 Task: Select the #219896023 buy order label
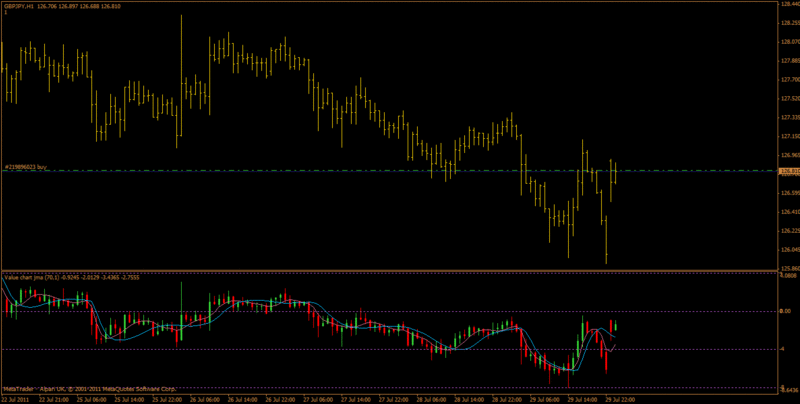click(26, 167)
